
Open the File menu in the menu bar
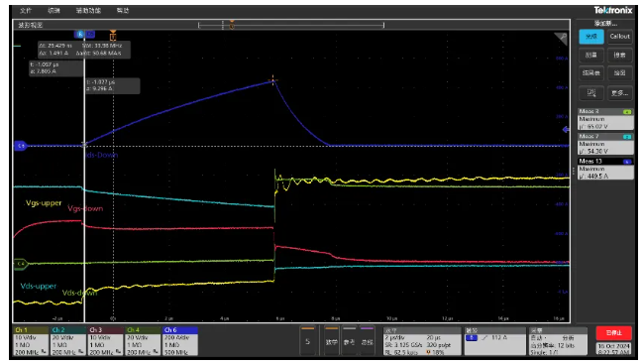[26, 11]
